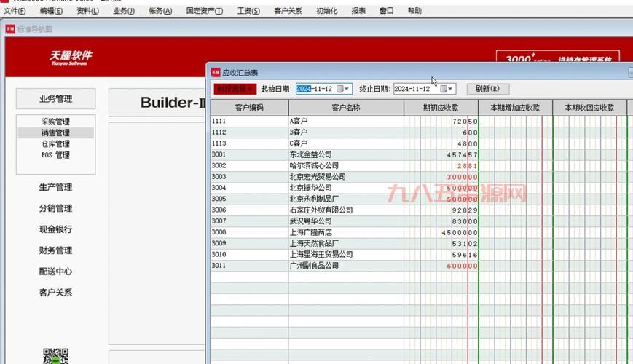The image size is (633, 364).
Task: Open the 起始日期 calendar dropdown arrow
Action: point(347,89)
